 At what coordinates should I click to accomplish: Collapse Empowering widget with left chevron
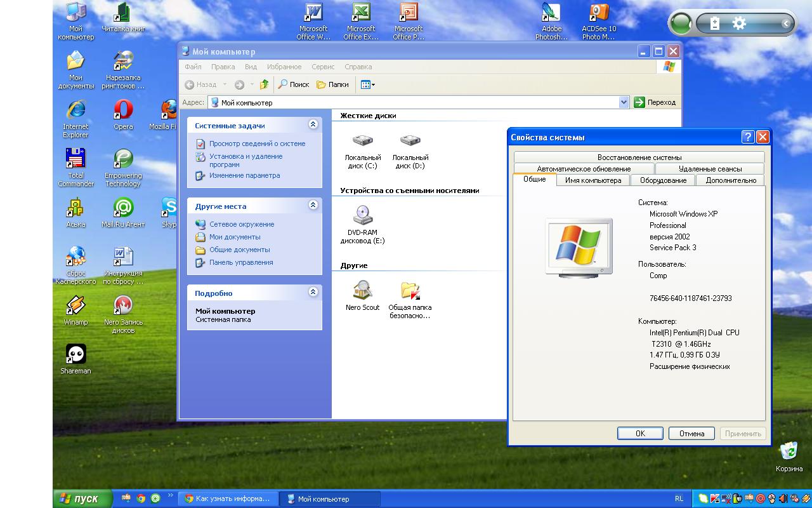pyautogui.click(x=785, y=23)
